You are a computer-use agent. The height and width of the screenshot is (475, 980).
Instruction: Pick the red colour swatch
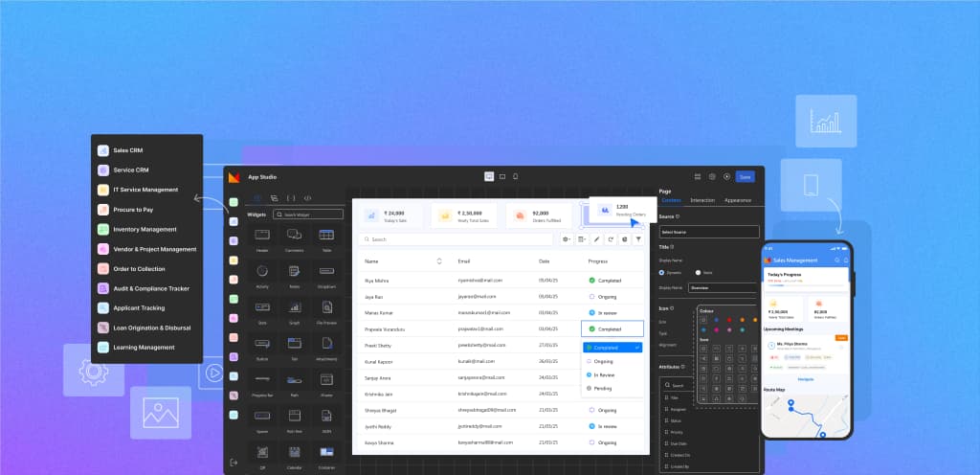(x=729, y=320)
